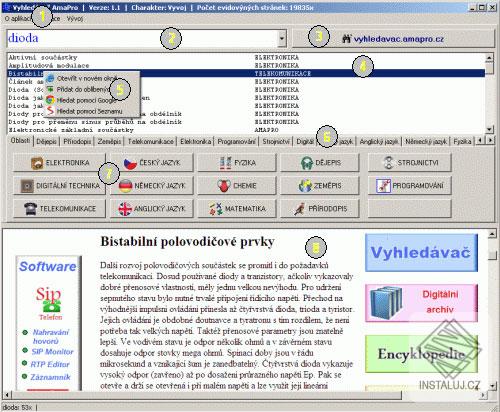This screenshot has height=412, width=500.
Task: Open the PŘÍRODOPIS bird button
Action: [320, 209]
